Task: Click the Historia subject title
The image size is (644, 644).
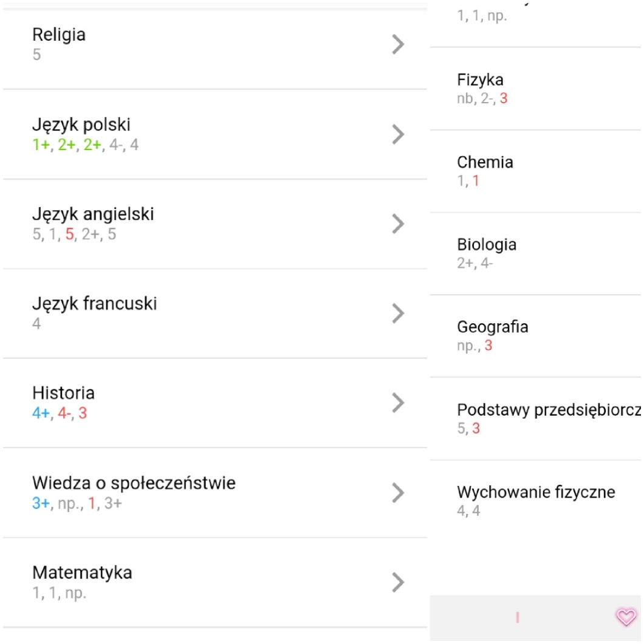Action: [63, 392]
